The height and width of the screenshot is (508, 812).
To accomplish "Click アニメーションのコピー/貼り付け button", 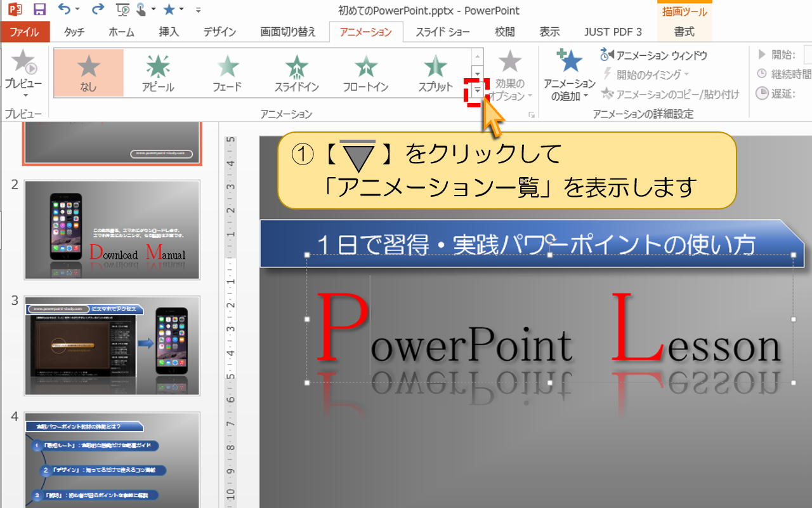I will point(670,94).
